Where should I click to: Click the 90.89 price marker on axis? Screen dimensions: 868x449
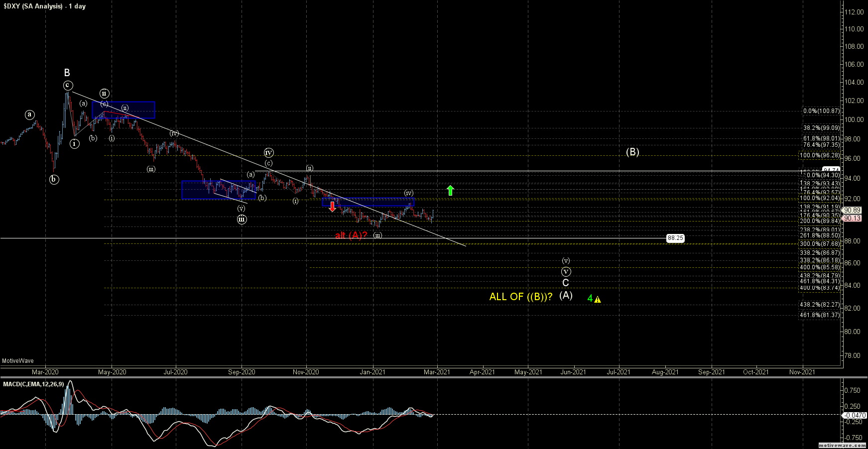(853, 211)
